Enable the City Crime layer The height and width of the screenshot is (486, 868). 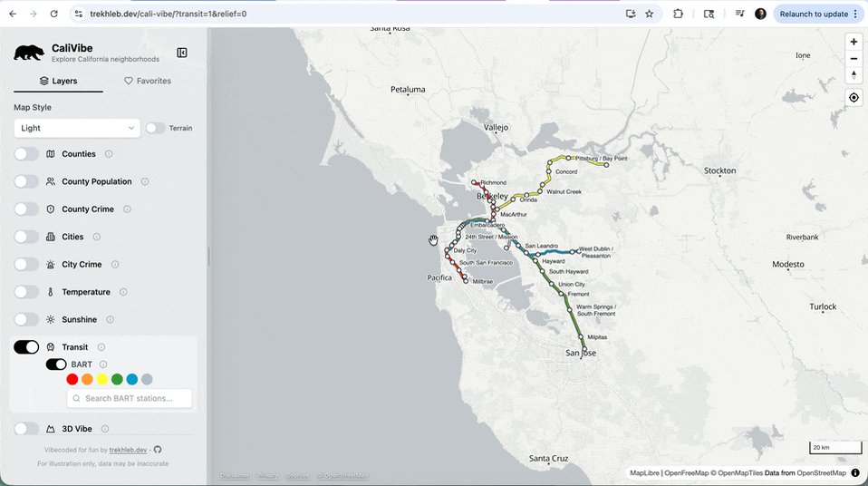[26, 265]
